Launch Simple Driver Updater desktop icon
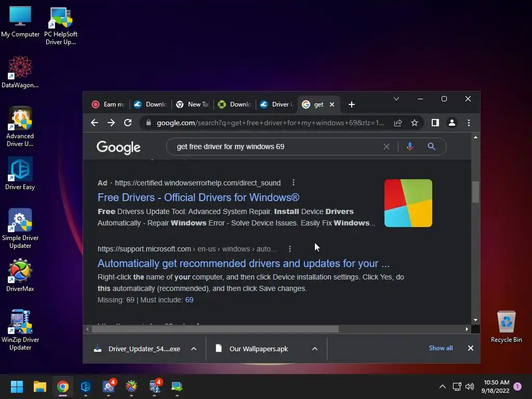The height and width of the screenshot is (399, 532). point(20,229)
